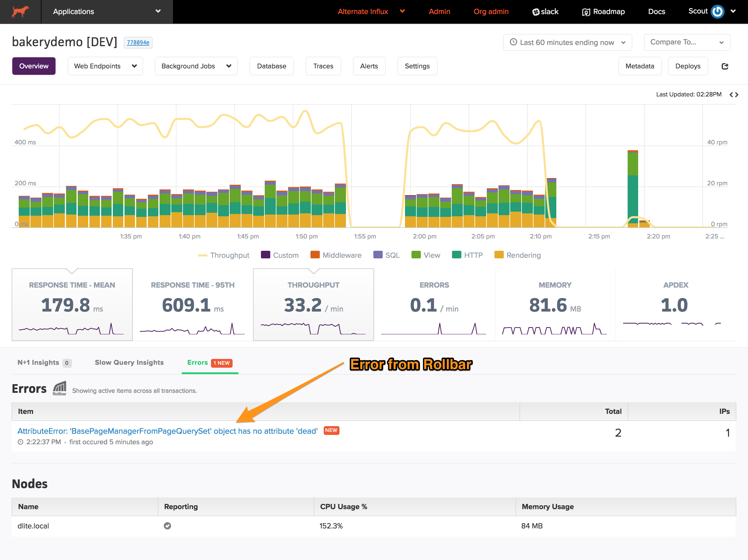Switch to the Slow Query Insights tab

click(129, 362)
